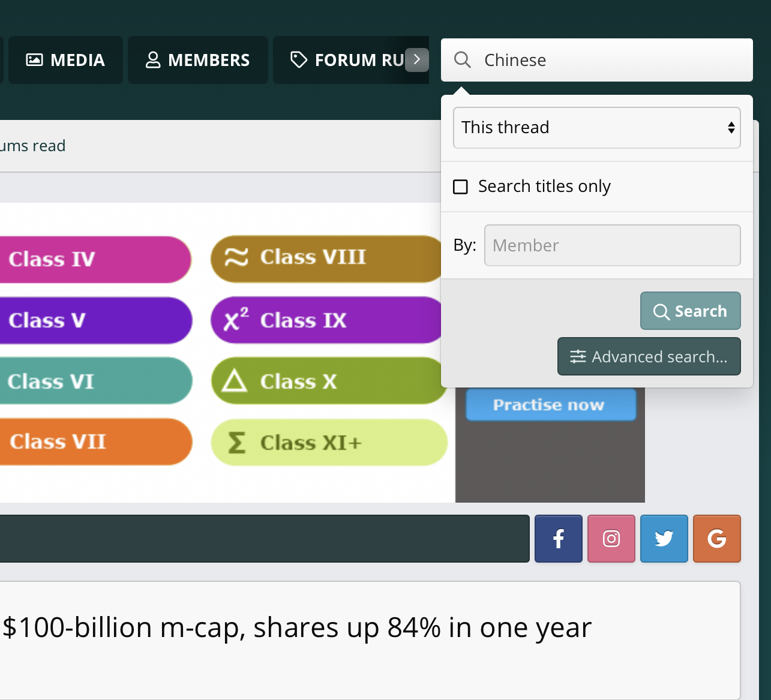Click the Google G icon
The image size is (771, 700).
click(x=716, y=539)
